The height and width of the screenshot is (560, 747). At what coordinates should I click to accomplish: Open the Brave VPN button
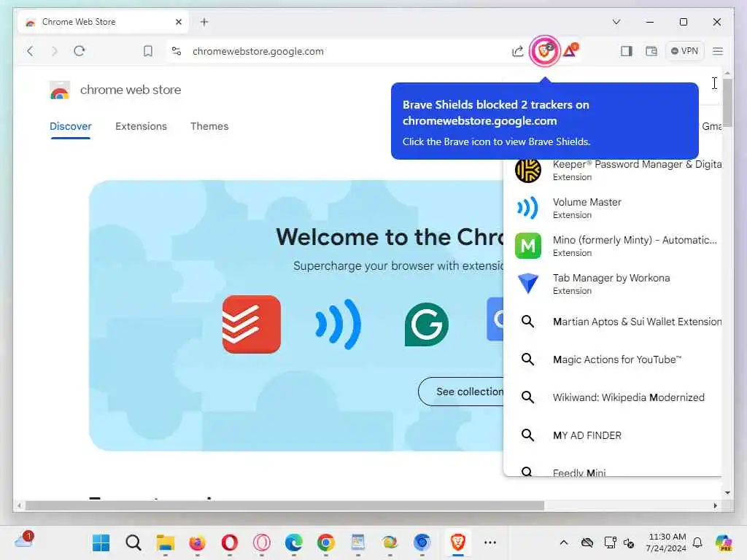[684, 51]
